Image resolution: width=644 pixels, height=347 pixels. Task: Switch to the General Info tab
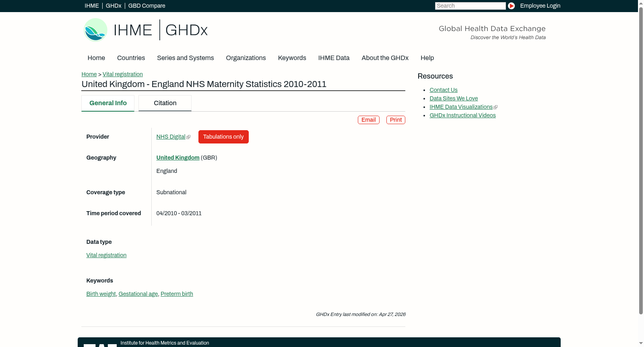[x=108, y=103]
